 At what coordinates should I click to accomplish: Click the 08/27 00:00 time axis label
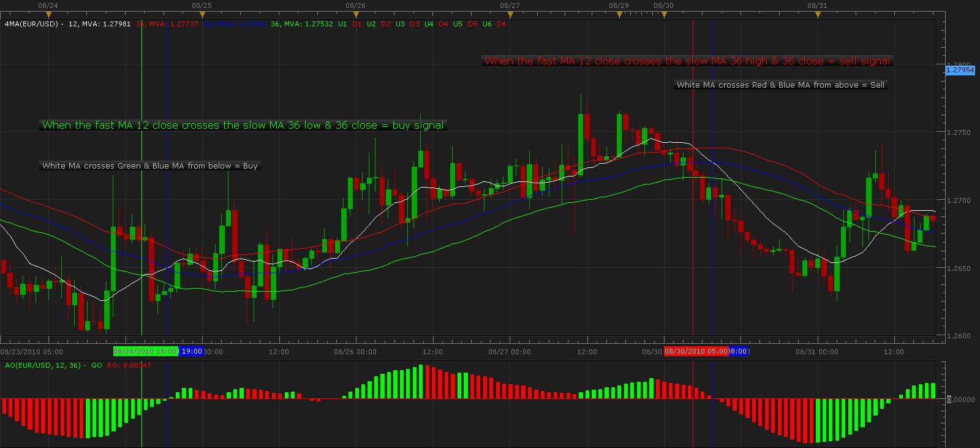510,352
